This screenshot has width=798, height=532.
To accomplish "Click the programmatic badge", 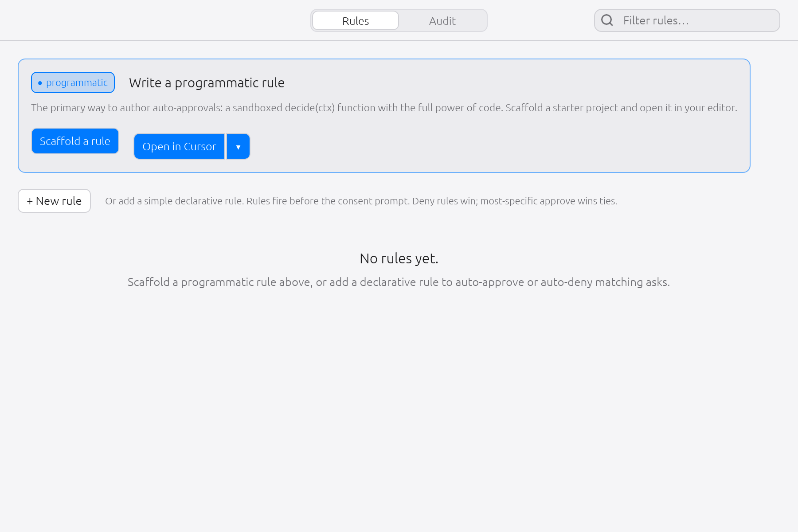I will [x=73, y=82].
